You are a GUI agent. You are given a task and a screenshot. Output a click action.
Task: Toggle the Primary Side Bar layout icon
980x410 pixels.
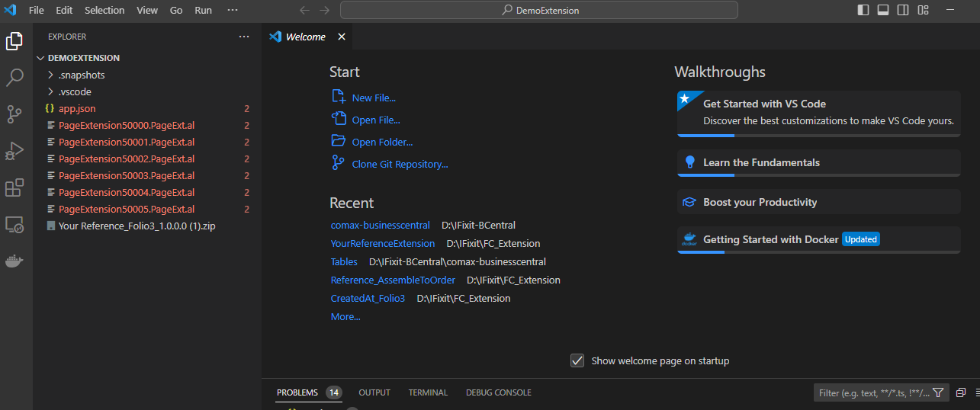tap(863, 10)
